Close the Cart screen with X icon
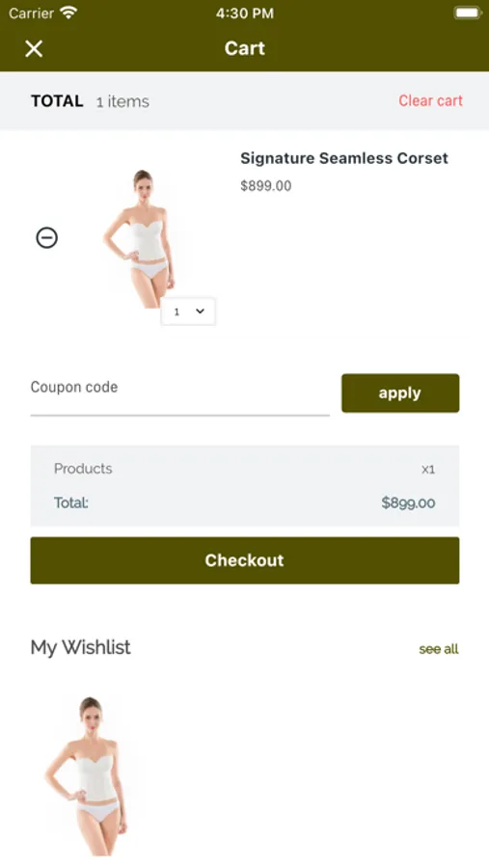 coord(34,49)
